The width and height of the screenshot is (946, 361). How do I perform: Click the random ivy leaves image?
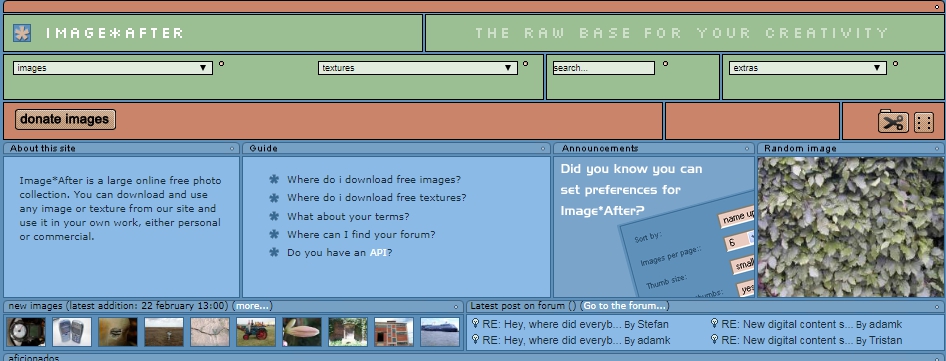(851, 227)
